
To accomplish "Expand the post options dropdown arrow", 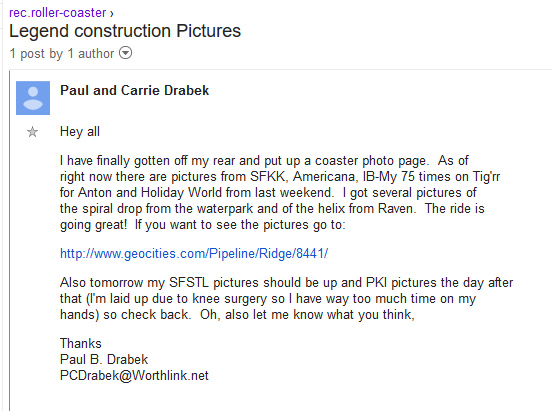I will (x=125, y=53).
